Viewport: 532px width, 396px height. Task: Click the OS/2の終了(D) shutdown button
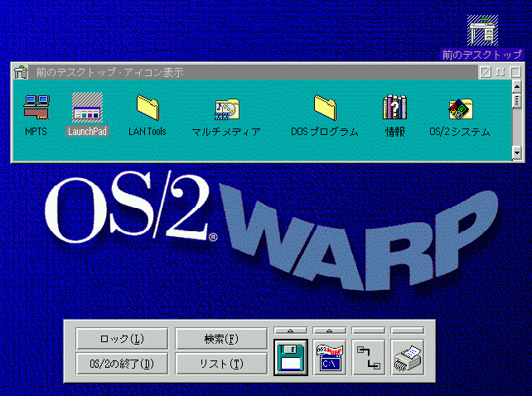122,364
